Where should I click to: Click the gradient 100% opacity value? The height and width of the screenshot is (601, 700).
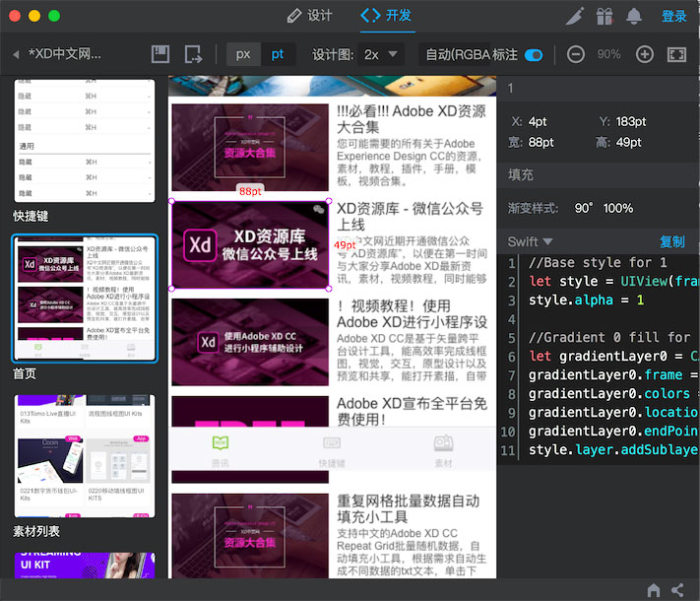tap(618, 208)
